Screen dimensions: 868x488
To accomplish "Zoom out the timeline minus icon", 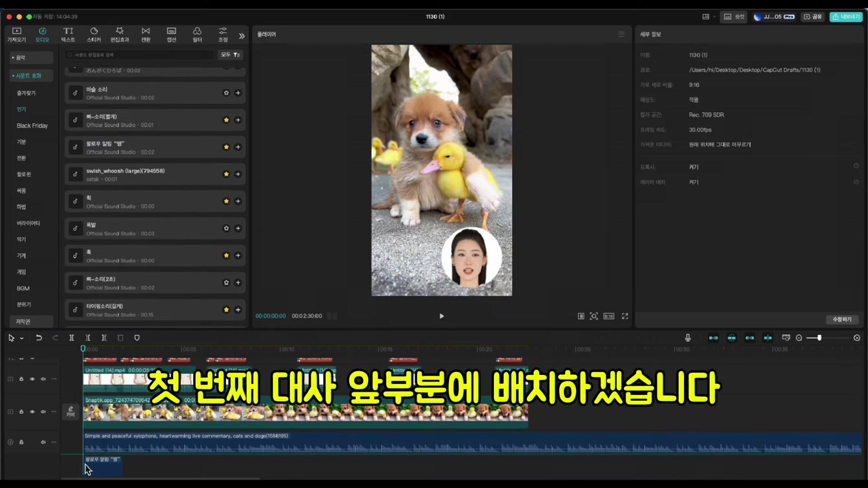I will tap(799, 338).
